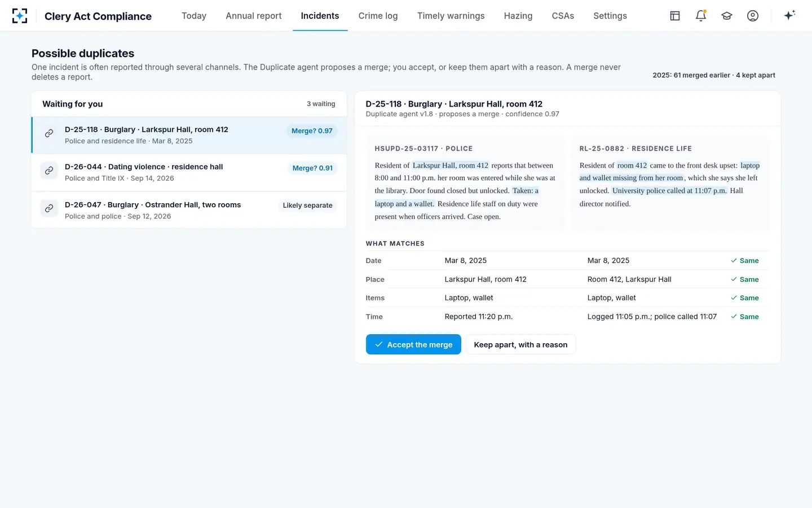Screen dimensions: 812x508
Task: Click the Same mark in the Place row
Action: click(744, 279)
